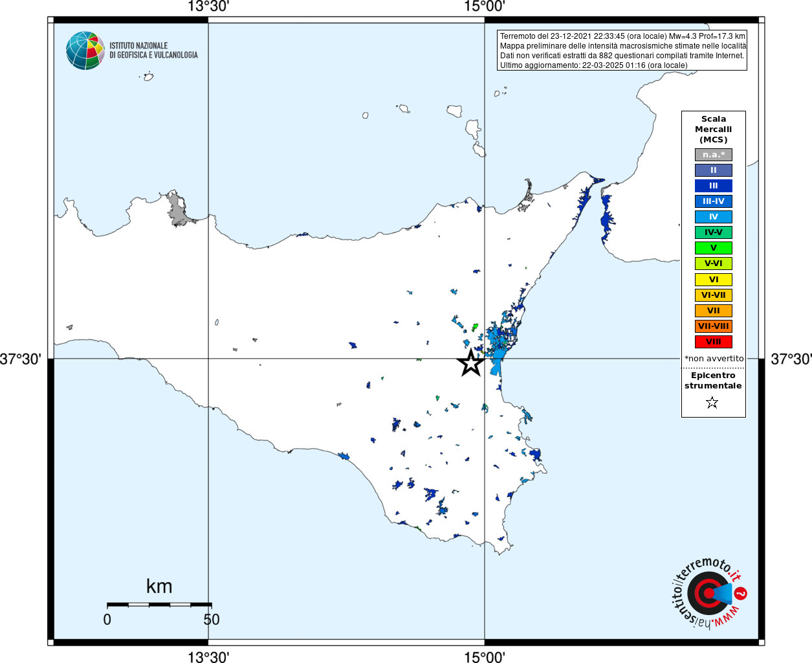Viewport: 812px width, 663px height.
Task: Click the Istituto Nazionale di Geofisica text
Action: pyautogui.click(x=153, y=51)
